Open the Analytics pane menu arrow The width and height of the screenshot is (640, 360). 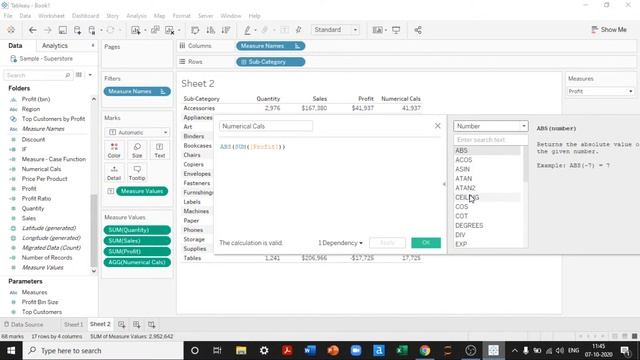[x=93, y=45]
